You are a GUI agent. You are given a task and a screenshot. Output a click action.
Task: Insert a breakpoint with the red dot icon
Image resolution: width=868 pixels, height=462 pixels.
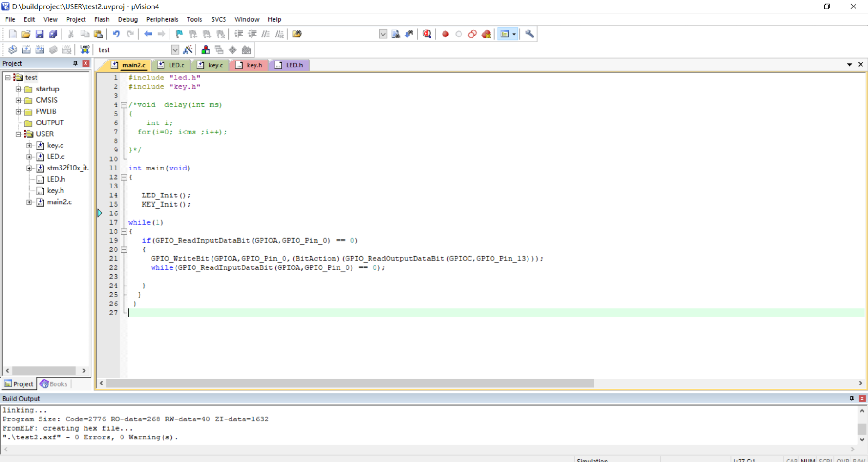445,34
